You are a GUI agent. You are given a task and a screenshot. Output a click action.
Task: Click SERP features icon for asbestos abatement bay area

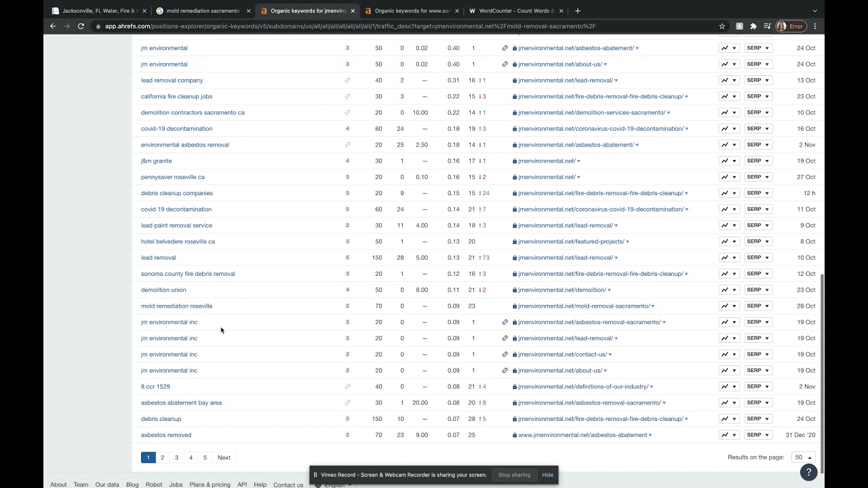[x=348, y=403]
